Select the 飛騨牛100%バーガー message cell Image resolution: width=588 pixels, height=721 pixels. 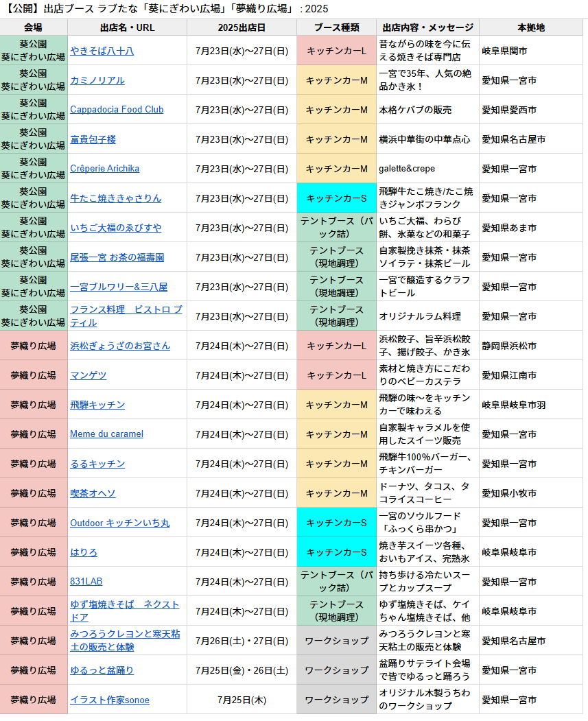point(427,464)
